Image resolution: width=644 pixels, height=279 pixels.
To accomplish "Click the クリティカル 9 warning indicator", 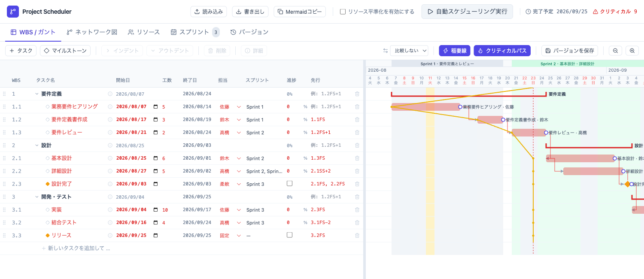I will (x=615, y=12).
